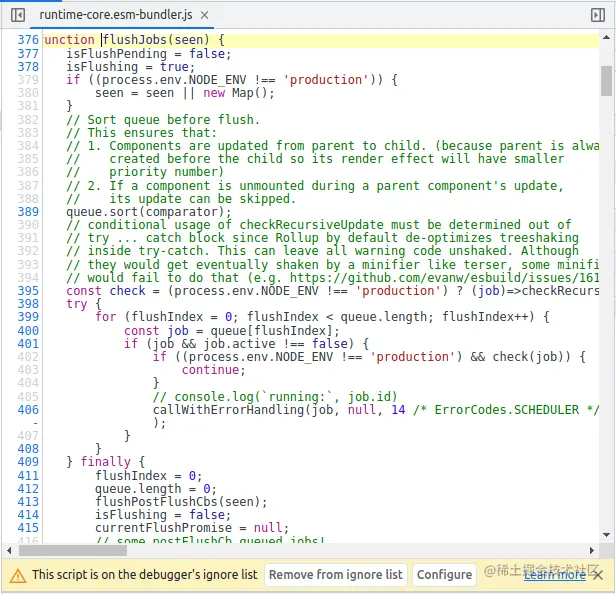Screen dimensions: 616x594
Task: Set breakpoint on line number 413
Action: pos(28,502)
